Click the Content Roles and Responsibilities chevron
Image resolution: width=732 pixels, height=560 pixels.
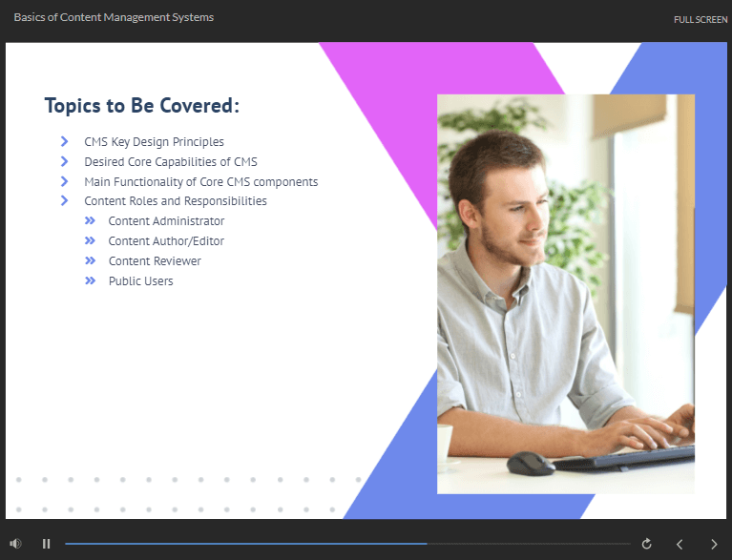(65, 200)
